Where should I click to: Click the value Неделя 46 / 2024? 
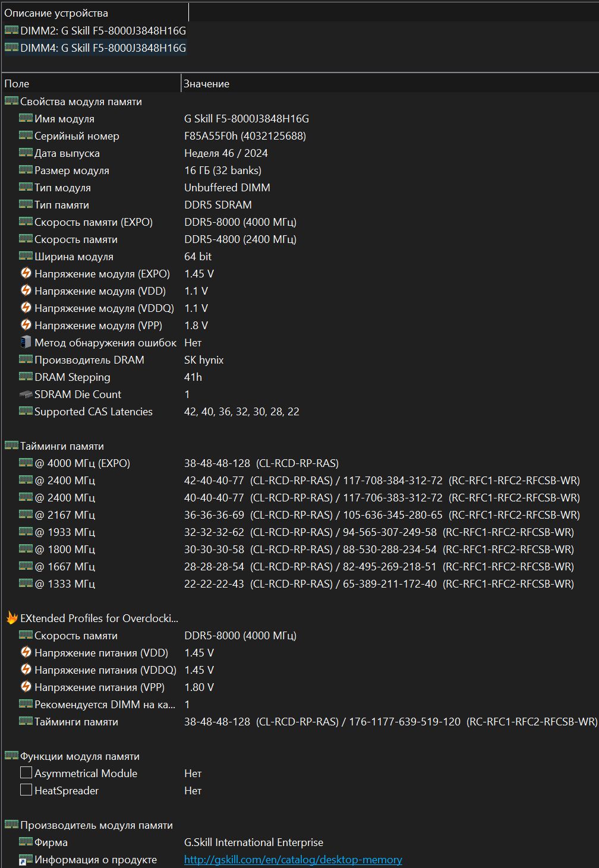coord(226,153)
